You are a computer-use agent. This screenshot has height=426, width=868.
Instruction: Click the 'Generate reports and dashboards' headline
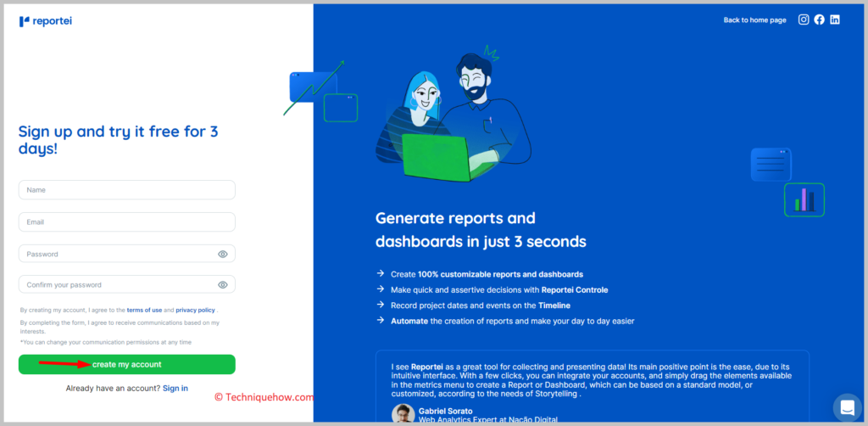point(481,230)
